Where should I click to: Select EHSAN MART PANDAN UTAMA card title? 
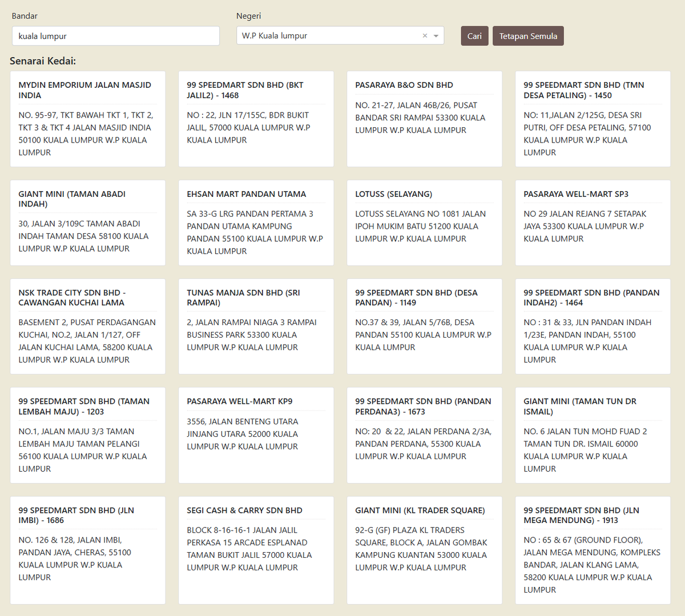247,194
